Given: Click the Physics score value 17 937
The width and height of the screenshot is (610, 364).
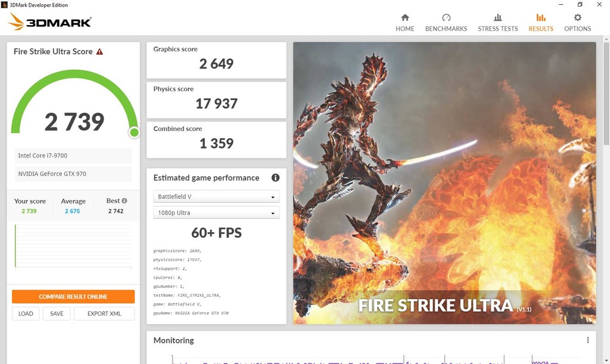Looking at the screenshot, I should [x=216, y=104].
